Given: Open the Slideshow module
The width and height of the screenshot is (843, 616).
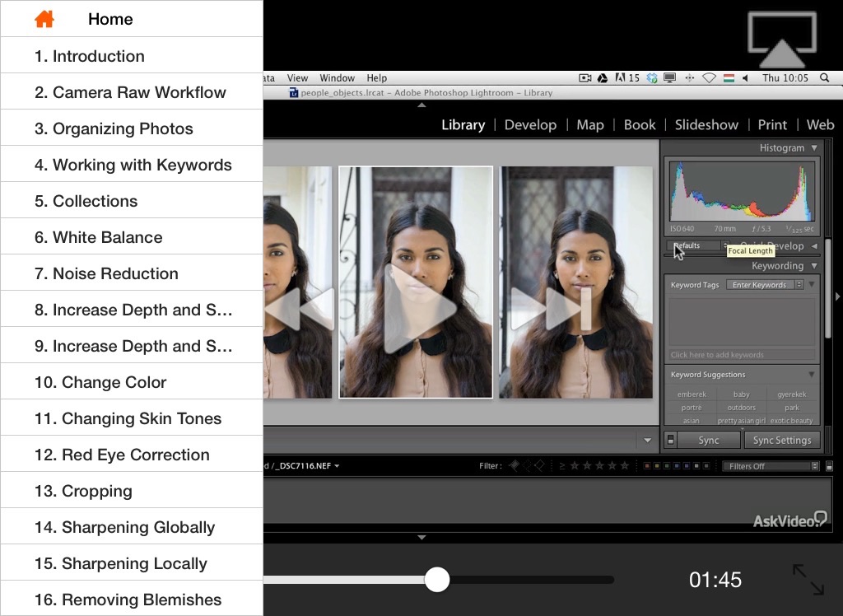Looking at the screenshot, I should 706,125.
